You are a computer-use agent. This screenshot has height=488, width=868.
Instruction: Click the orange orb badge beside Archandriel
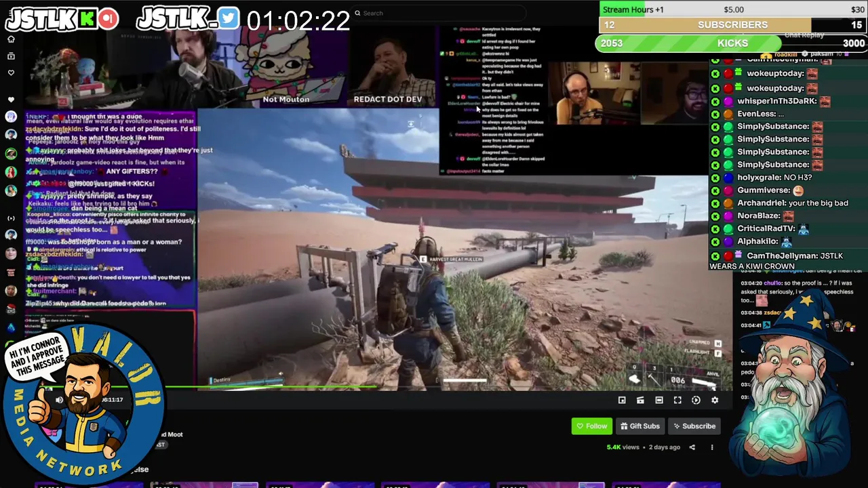(x=728, y=203)
